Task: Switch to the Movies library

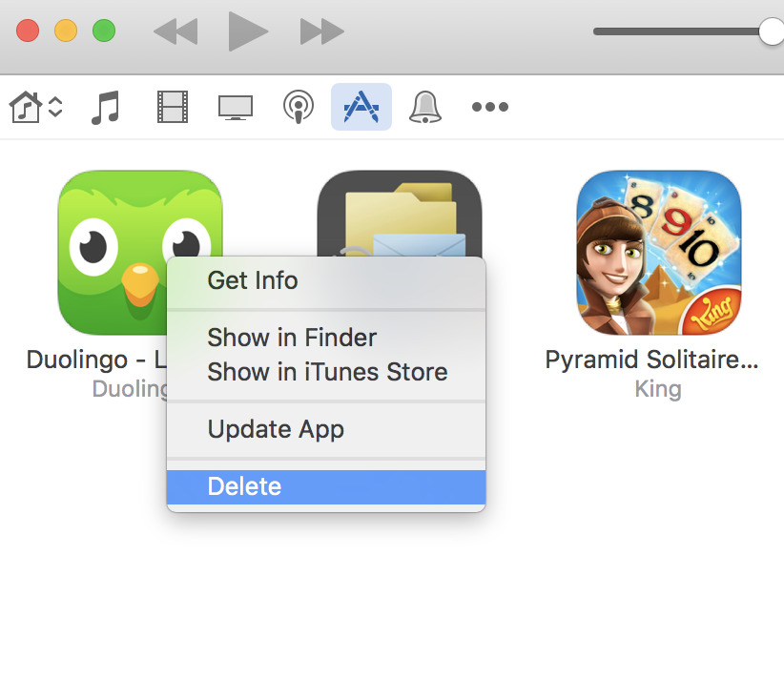Action: (173, 107)
